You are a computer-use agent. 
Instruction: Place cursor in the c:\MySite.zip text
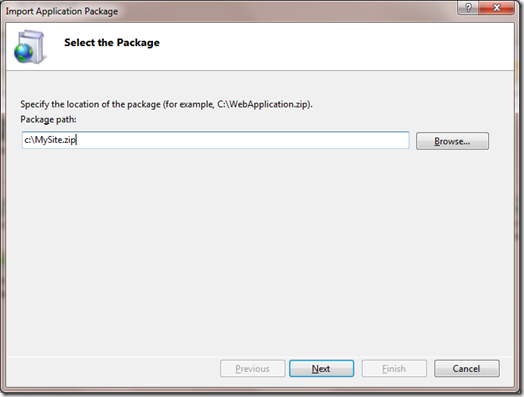coord(50,140)
